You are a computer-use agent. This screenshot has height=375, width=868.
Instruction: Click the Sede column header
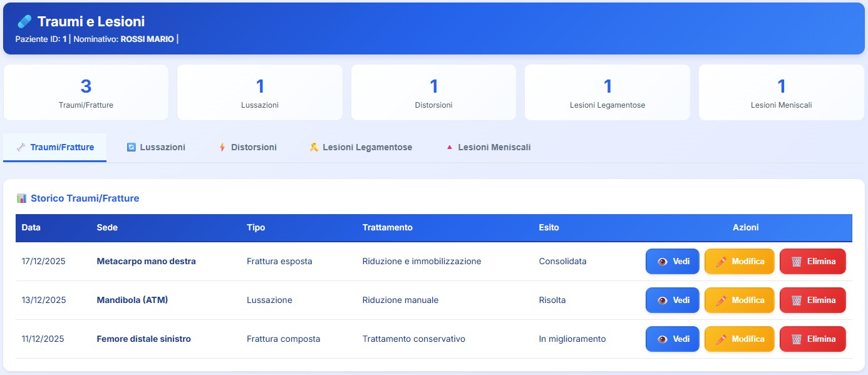pyautogui.click(x=107, y=228)
